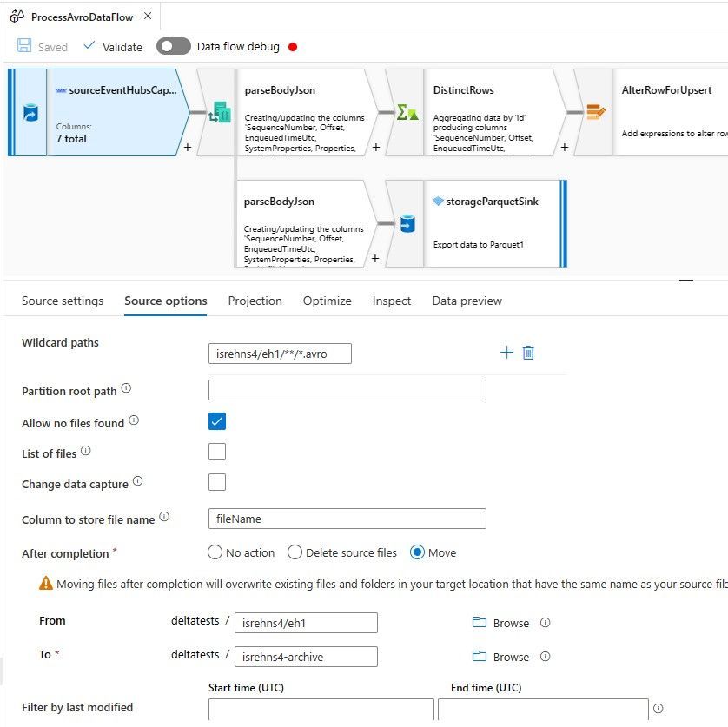The height and width of the screenshot is (727, 728).
Task: Enable the Change data capture checkbox
Action: [x=217, y=482]
